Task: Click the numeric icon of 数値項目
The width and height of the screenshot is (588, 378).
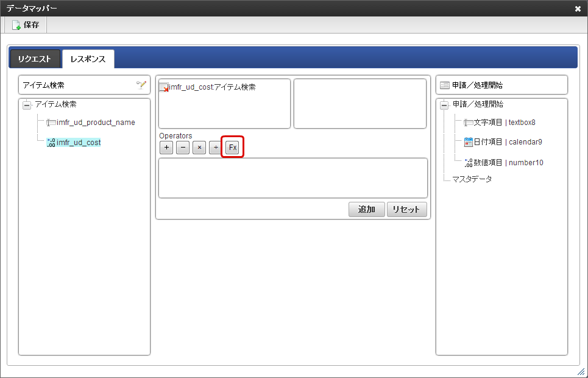Action: 469,163
